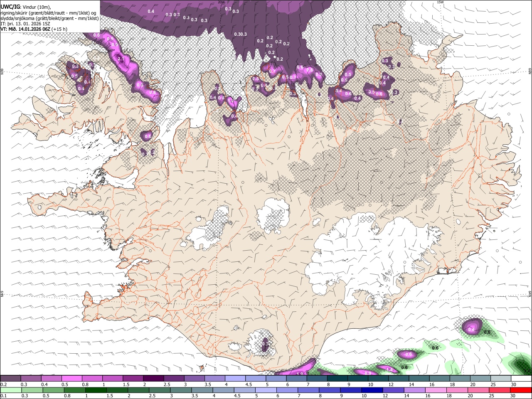Click the '4.5' label in the upper legend
Image resolution: width=532 pixels, height=399 pixels.
click(x=249, y=384)
